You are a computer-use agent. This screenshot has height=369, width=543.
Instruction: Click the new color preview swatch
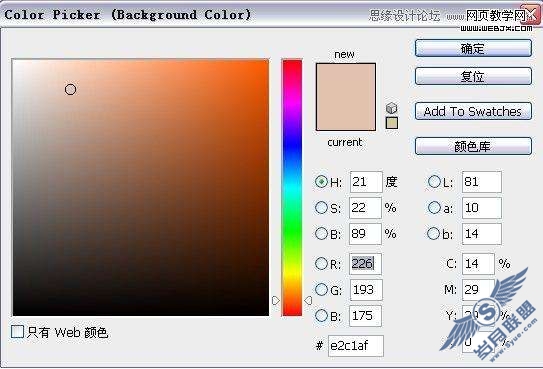[346, 80]
